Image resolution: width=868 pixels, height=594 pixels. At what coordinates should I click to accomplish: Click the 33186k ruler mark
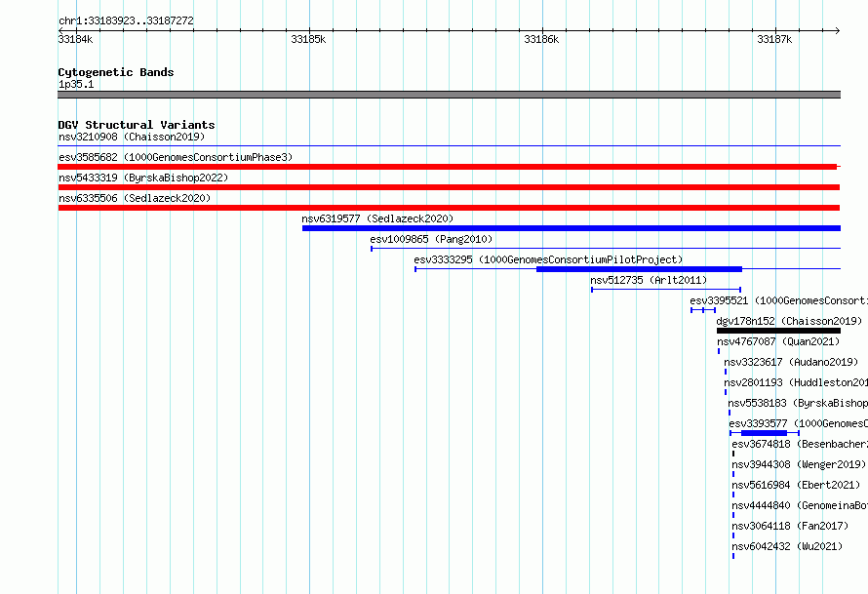(541, 39)
